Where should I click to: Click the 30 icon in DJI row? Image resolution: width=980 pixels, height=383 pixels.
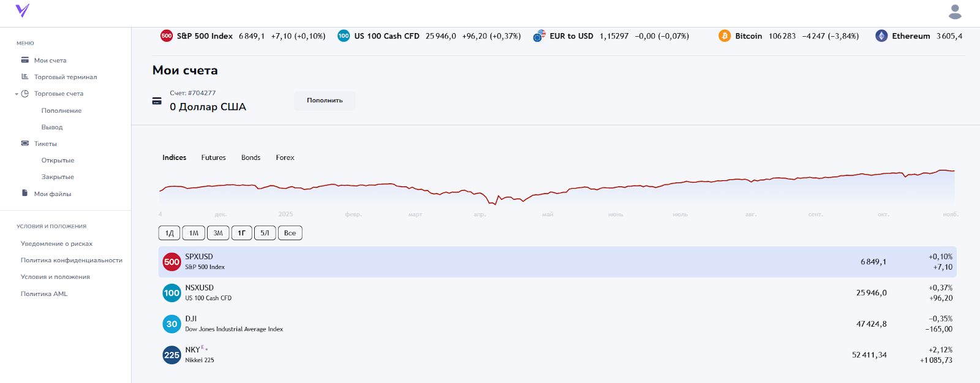(171, 324)
